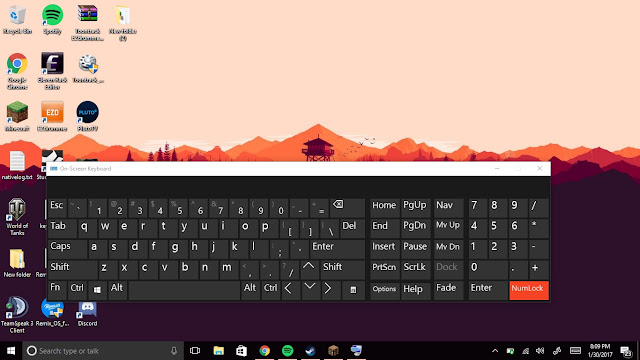Screen dimensions: 640x360
Task: Click the spacebar on keyboard
Action: (x=184, y=290)
